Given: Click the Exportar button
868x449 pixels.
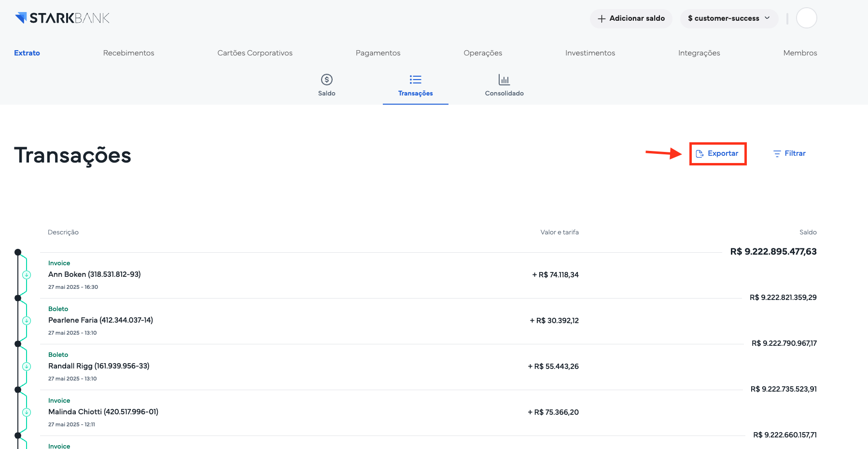Looking at the screenshot, I should pos(718,153).
